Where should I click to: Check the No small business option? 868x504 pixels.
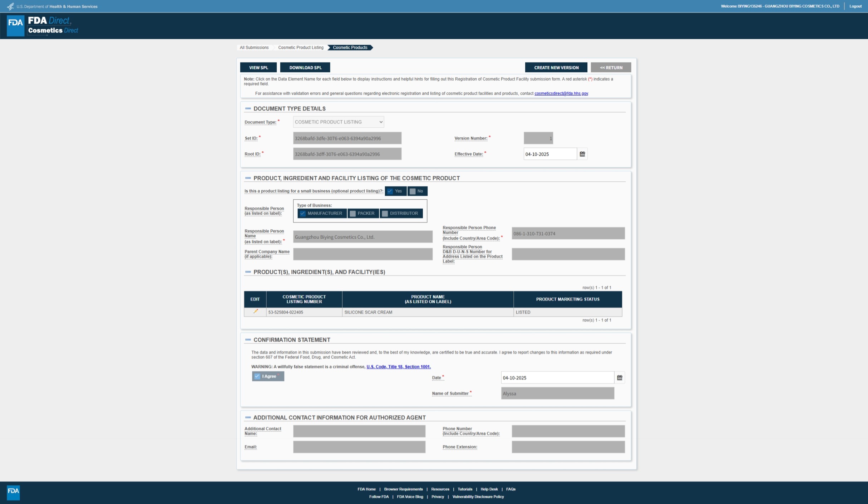[x=413, y=191]
